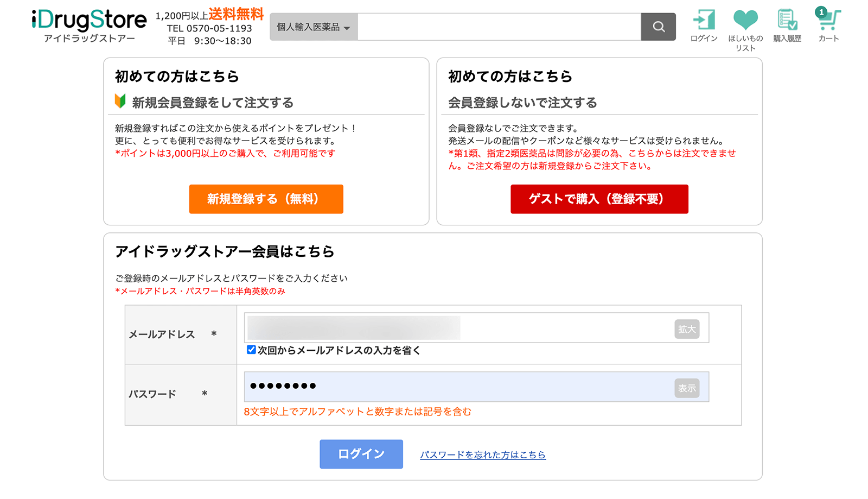Image resolution: width=868 pixels, height=499 pixels.
Task: Click the 送料無料 text in header
Action: pos(236,14)
